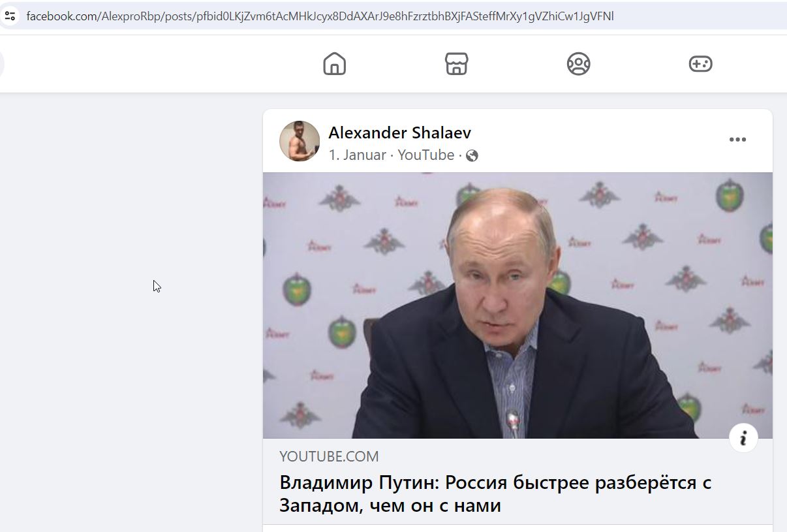Open the three-dot post options menu
787x532 pixels.
click(x=737, y=140)
